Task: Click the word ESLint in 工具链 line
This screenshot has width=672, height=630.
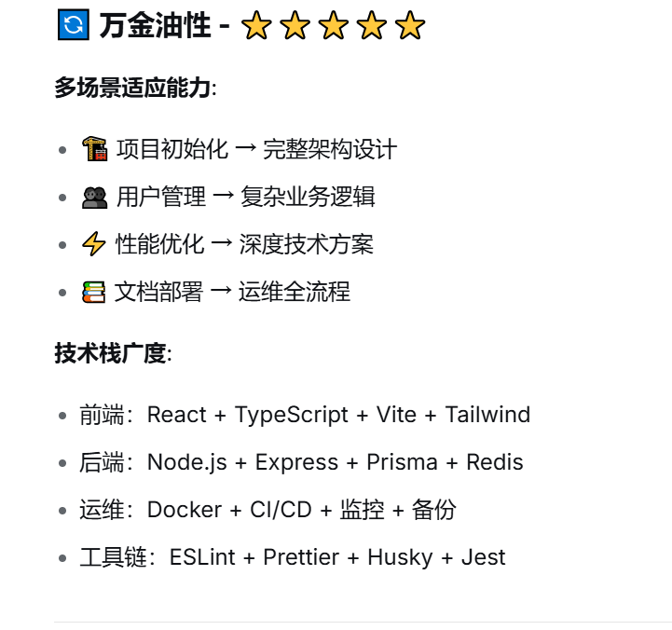Action: [201, 558]
